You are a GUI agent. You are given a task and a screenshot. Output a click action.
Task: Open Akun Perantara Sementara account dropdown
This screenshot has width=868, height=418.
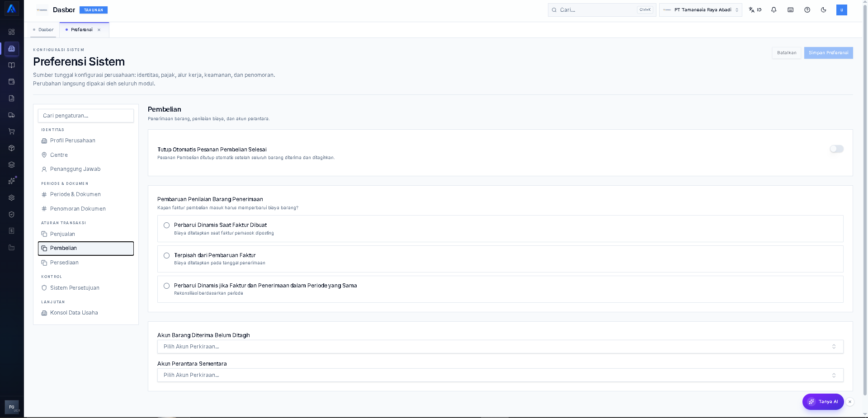[x=500, y=375]
